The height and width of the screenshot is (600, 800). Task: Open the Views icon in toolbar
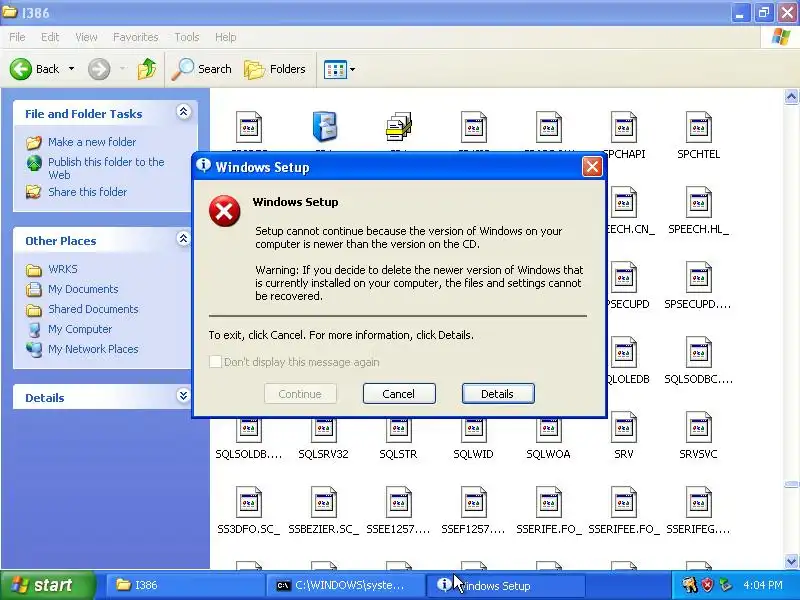335,69
